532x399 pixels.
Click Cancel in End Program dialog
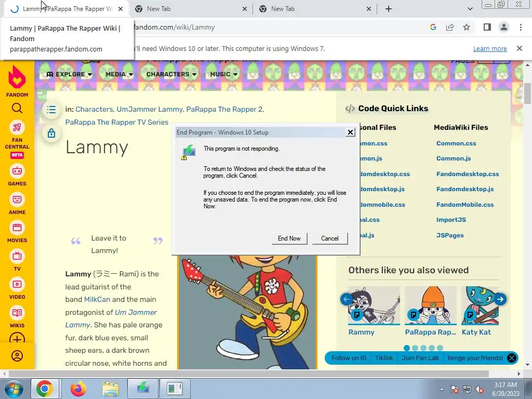330,238
